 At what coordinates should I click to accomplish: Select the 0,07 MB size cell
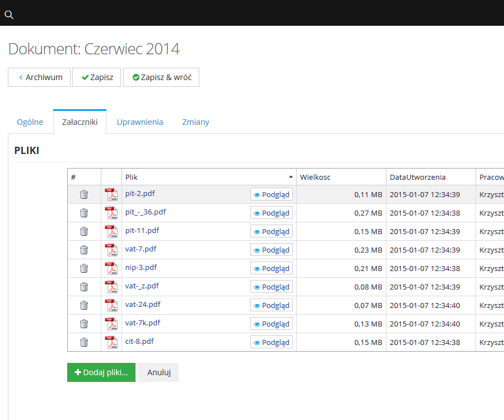(341, 305)
